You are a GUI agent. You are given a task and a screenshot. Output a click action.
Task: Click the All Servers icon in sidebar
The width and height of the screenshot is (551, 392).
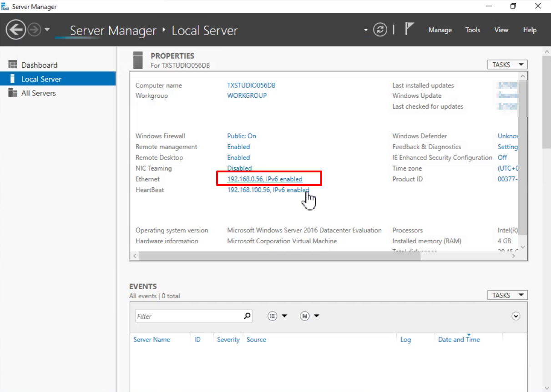pyautogui.click(x=13, y=93)
